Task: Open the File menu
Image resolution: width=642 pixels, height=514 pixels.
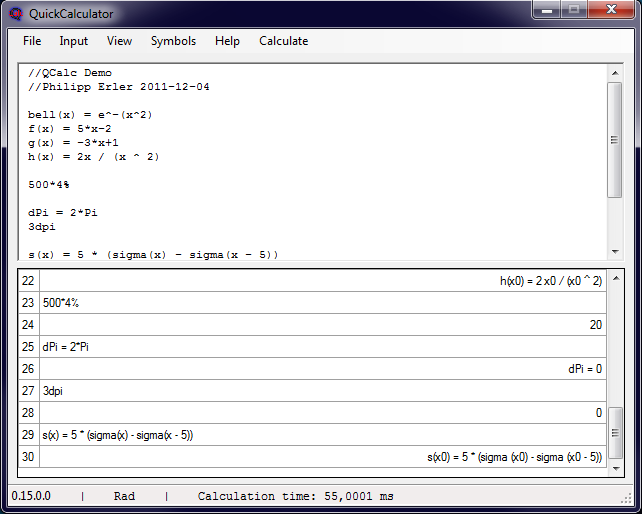Action: [x=32, y=41]
